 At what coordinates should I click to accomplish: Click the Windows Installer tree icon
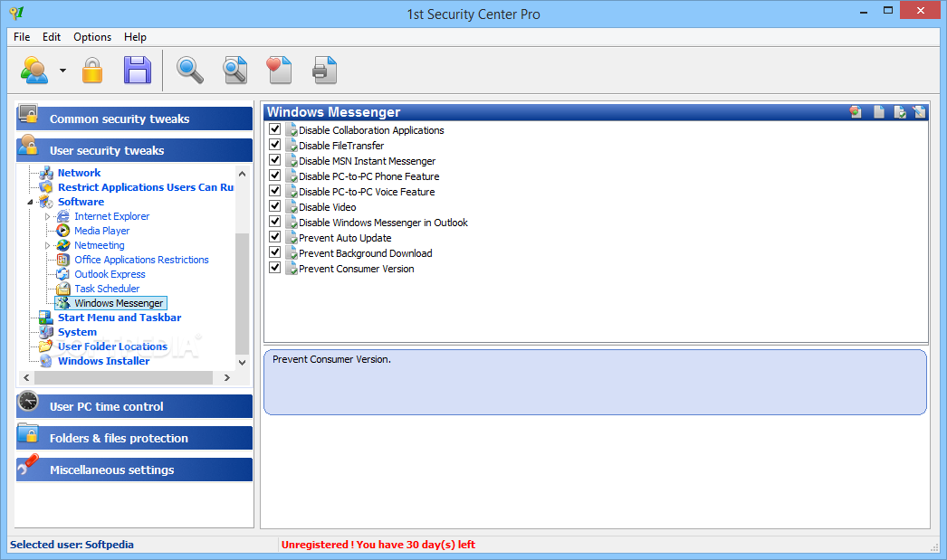click(46, 361)
